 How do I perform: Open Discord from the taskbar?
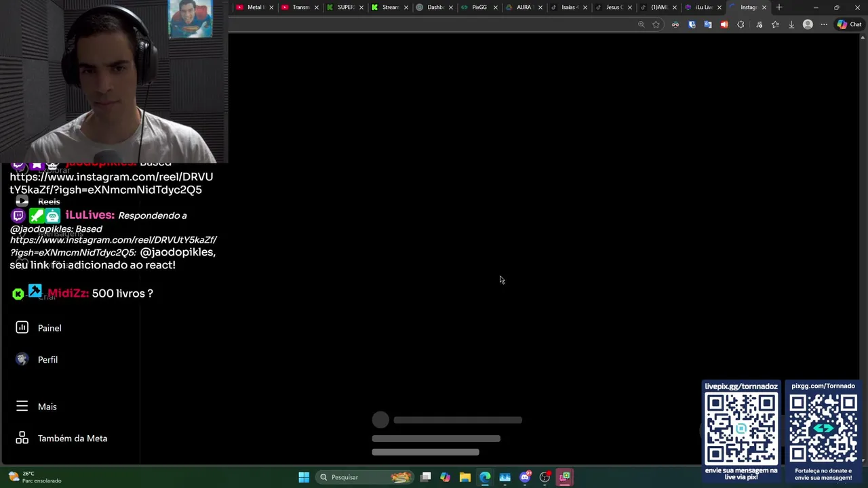pyautogui.click(x=525, y=477)
